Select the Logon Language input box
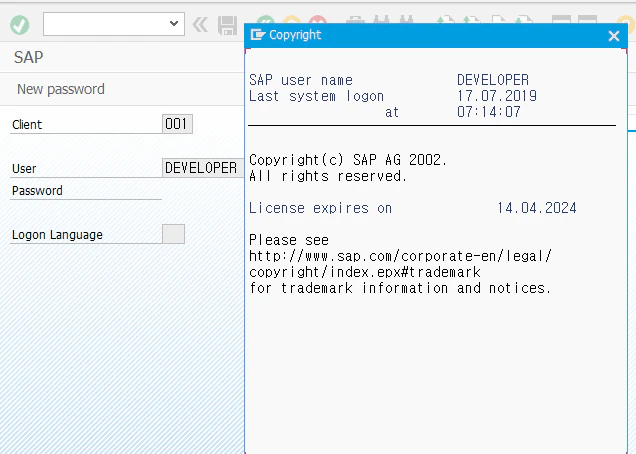Image resolution: width=636 pixels, height=454 pixels. (x=173, y=234)
